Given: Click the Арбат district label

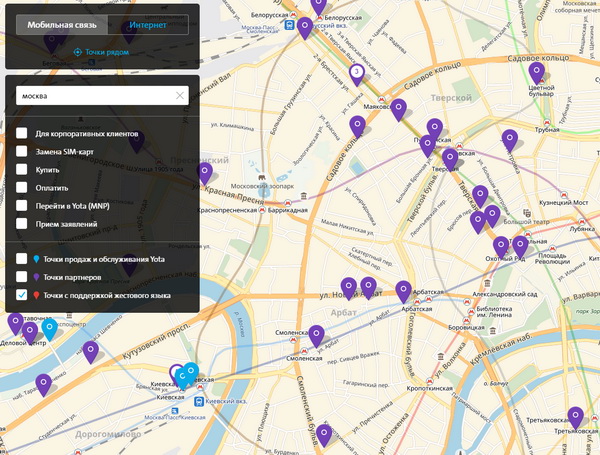Looking at the screenshot, I should coord(344,312).
